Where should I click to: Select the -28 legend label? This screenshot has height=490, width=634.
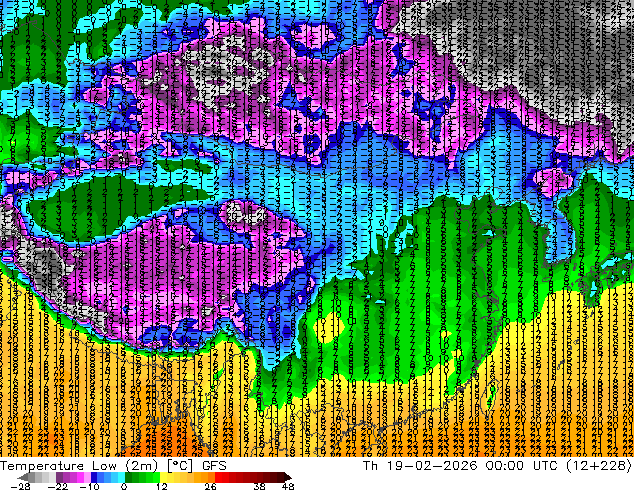(20, 486)
